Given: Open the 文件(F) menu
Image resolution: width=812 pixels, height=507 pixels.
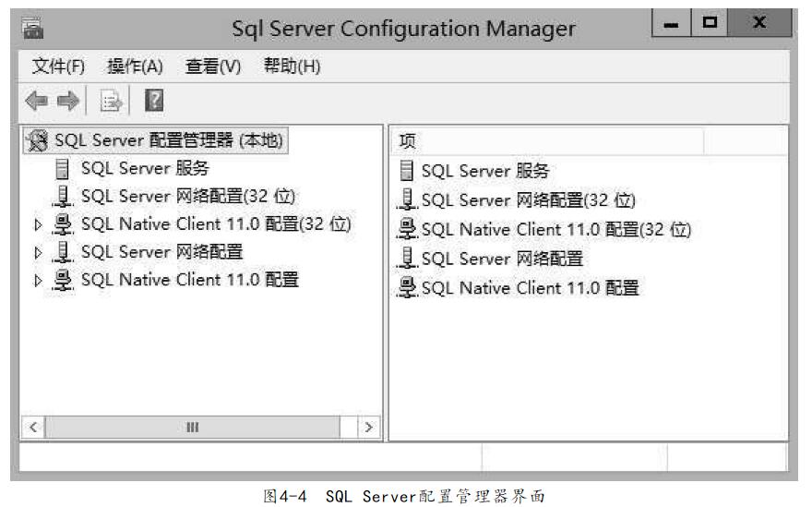Looking at the screenshot, I should 58,66.
